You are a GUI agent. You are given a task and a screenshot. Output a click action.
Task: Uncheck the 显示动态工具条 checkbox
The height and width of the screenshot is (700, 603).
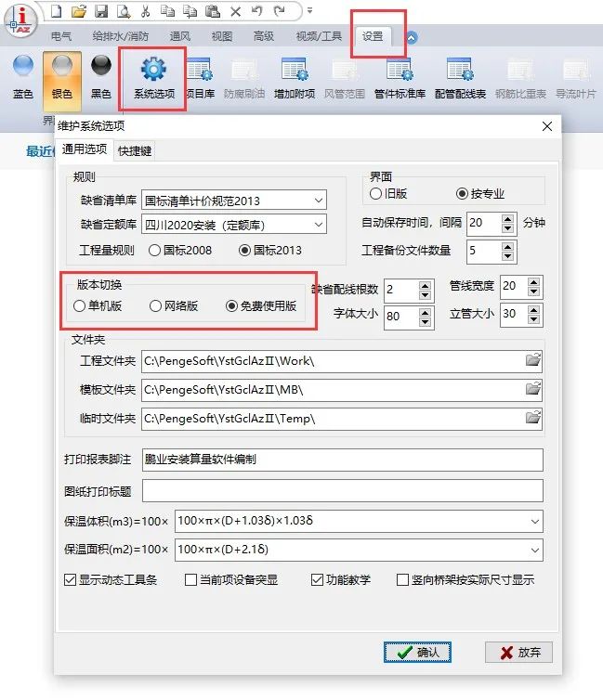[70, 580]
